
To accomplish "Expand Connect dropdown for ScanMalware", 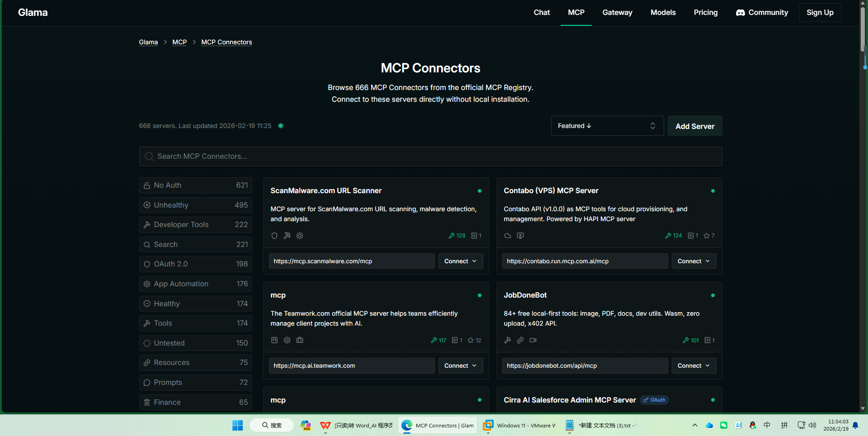I will pyautogui.click(x=461, y=261).
